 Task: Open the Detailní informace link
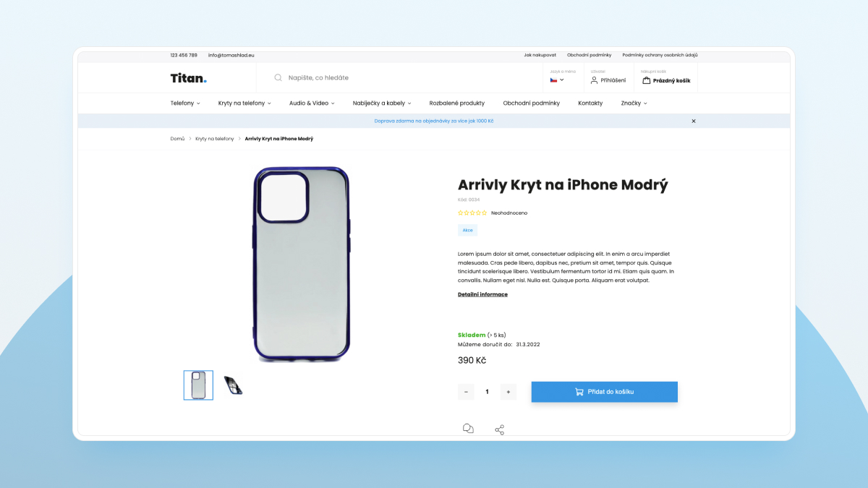coord(482,294)
